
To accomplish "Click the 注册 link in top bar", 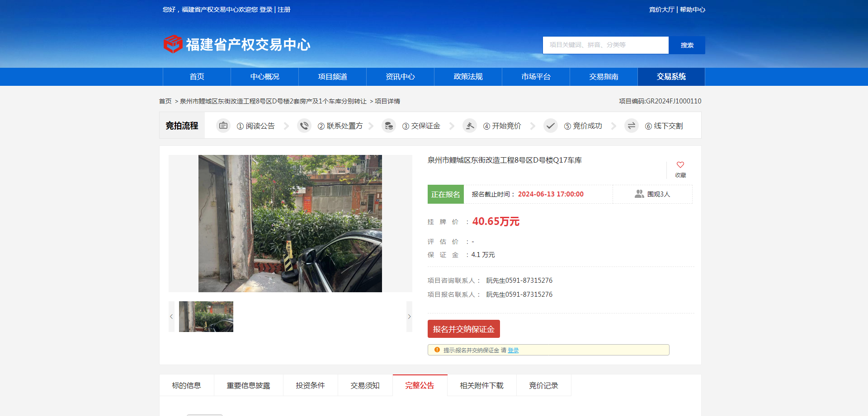I will point(284,9).
